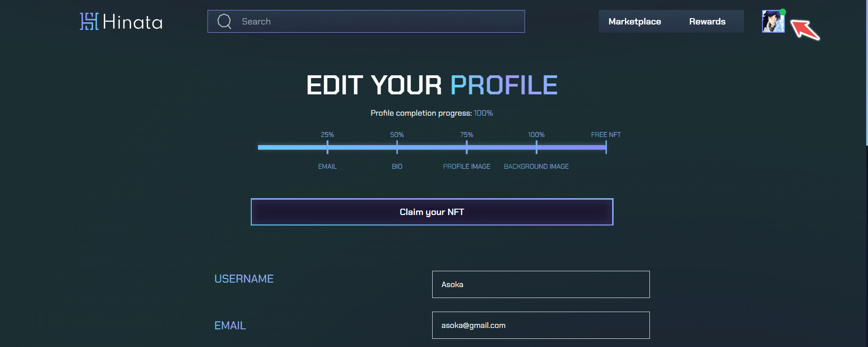
Task: Click the BIO step label
Action: (x=397, y=166)
